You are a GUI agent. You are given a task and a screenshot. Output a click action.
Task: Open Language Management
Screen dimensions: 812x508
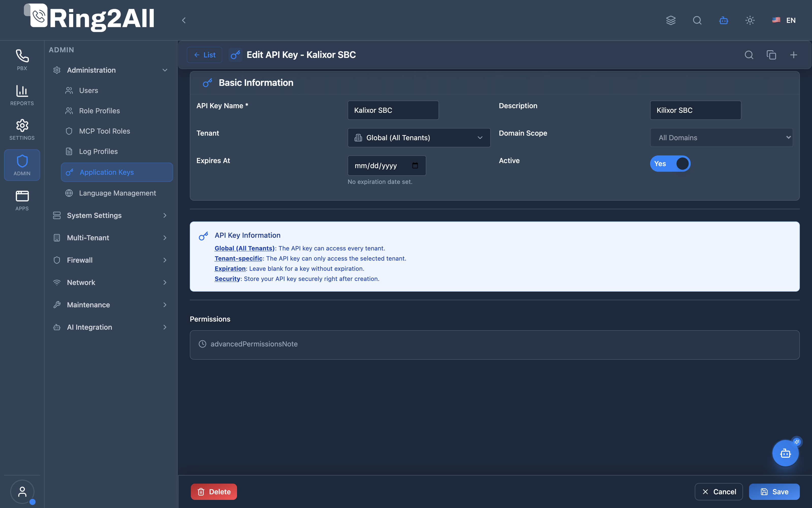[x=117, y=193]
